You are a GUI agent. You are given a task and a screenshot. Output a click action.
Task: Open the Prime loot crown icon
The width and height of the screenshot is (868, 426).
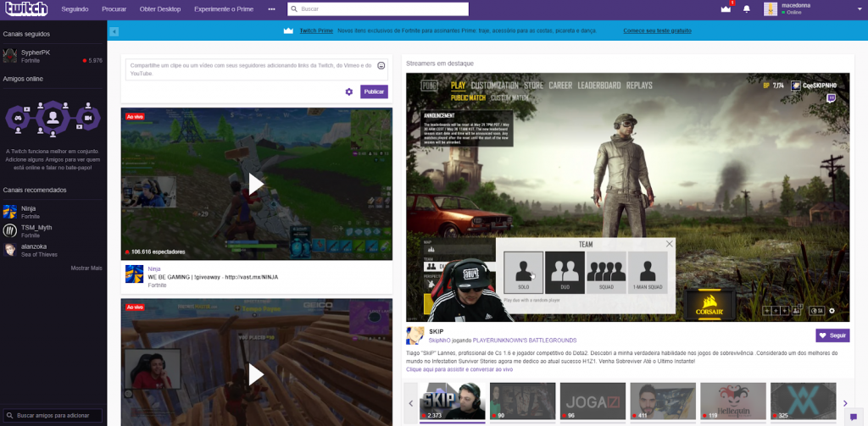pyautogui.click(x=726, y=9)
